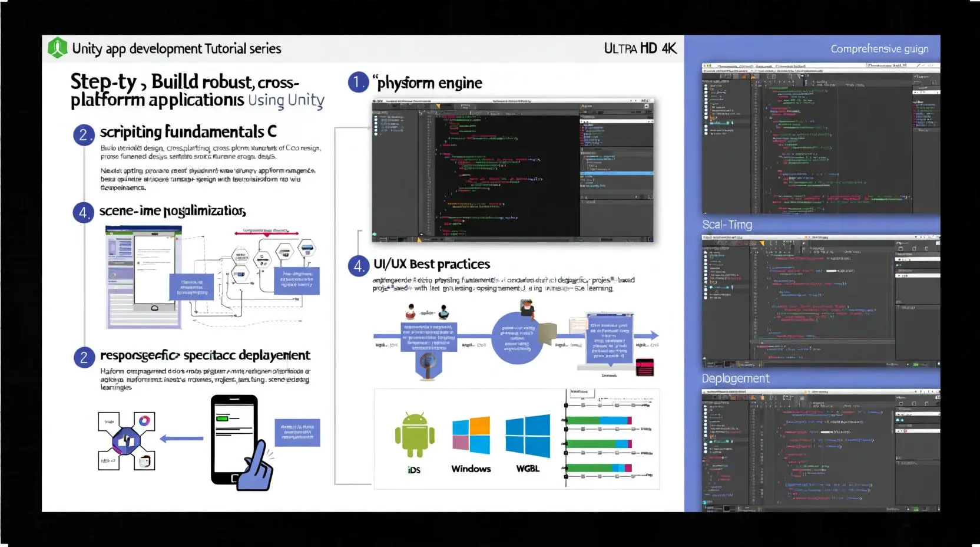This screenshot has height=547, width=980.
Task: Tap the smartphone with pointing hand icon
Action: pos(239,442)
